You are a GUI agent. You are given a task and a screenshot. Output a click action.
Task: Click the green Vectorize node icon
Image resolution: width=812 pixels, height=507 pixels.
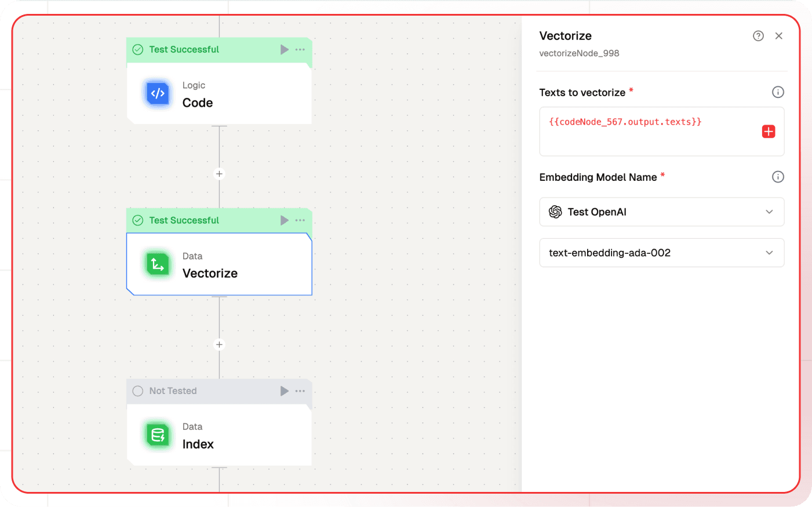coord(158,264)
